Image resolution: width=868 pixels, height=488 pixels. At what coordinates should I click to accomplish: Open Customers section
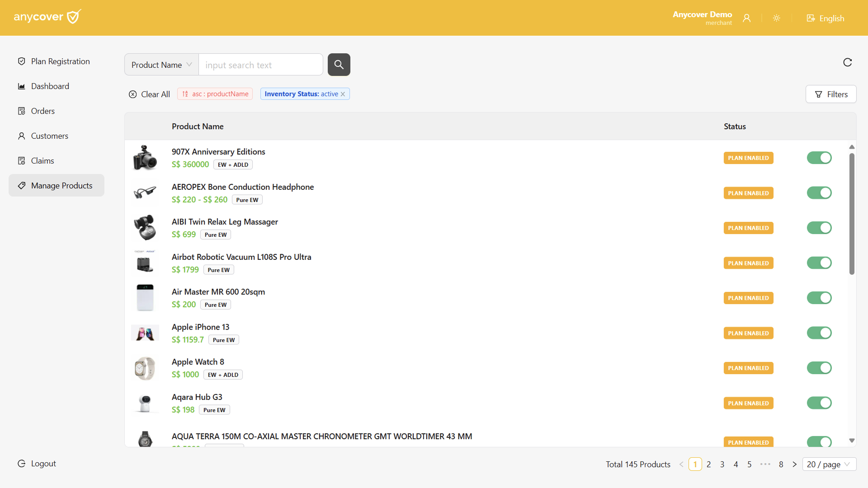click(x=57, y=136)
